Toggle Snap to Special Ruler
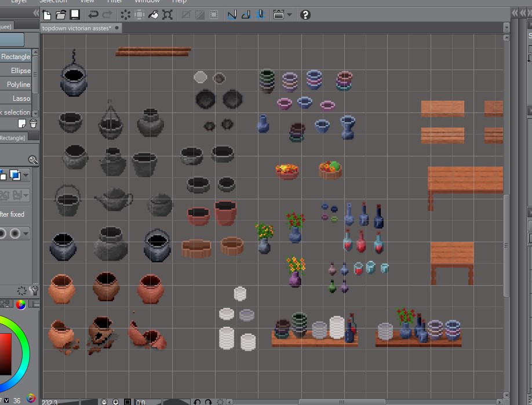 pos(246,14)
